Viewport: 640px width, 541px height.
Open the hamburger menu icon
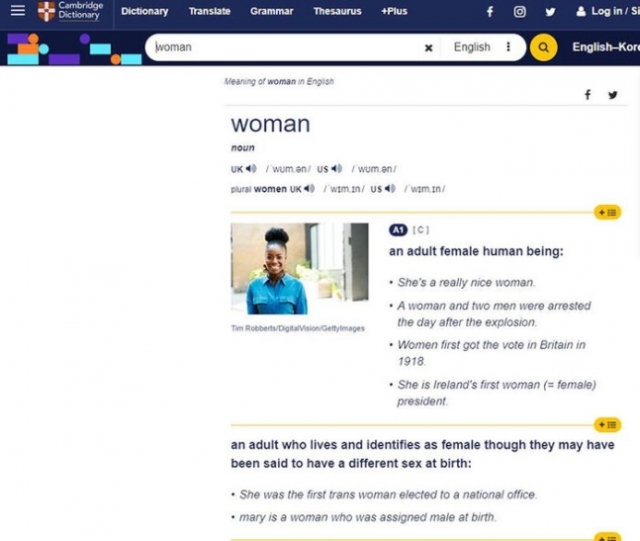tap(18, 11)
